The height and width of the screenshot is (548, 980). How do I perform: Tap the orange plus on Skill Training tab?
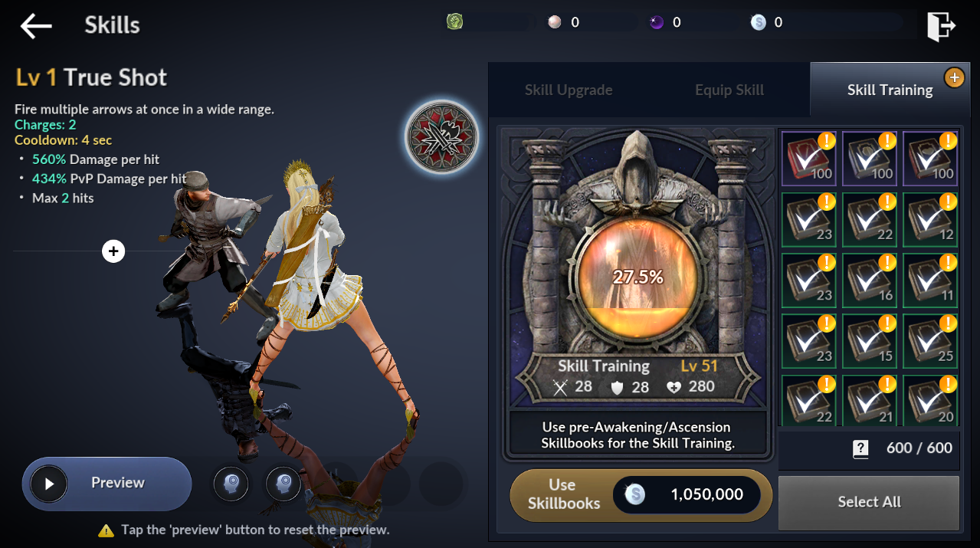point(954,77)
